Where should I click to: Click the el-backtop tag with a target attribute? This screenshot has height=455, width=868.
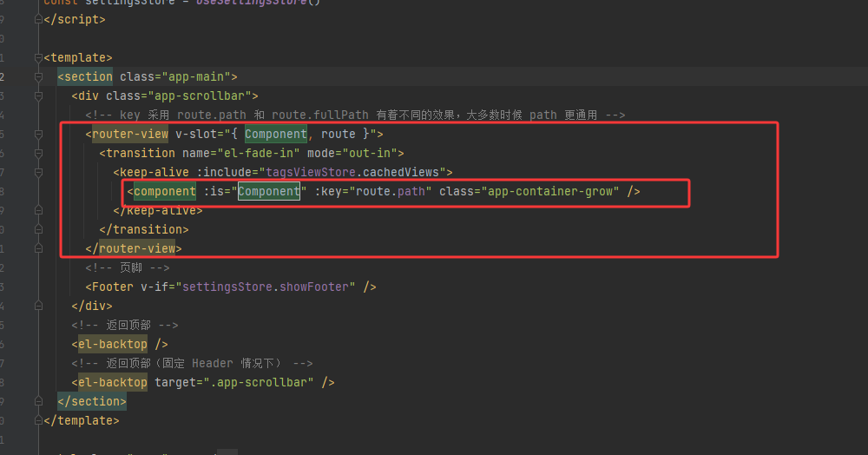click(x=112, y=382)
